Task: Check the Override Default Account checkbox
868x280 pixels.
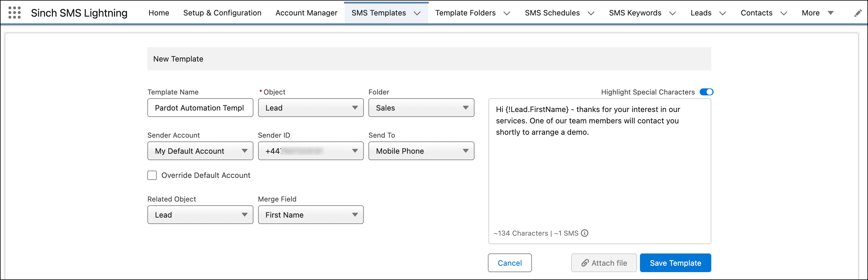Action: tap(152, 175)
